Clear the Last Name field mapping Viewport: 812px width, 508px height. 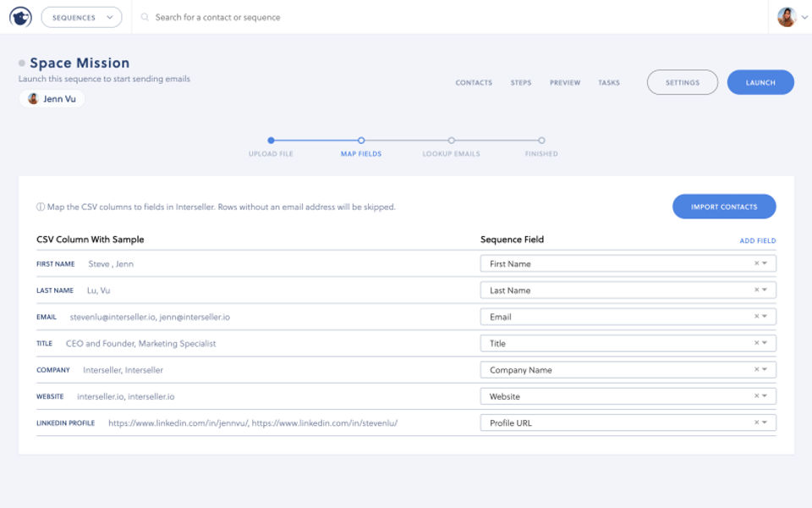coord(756,290)
